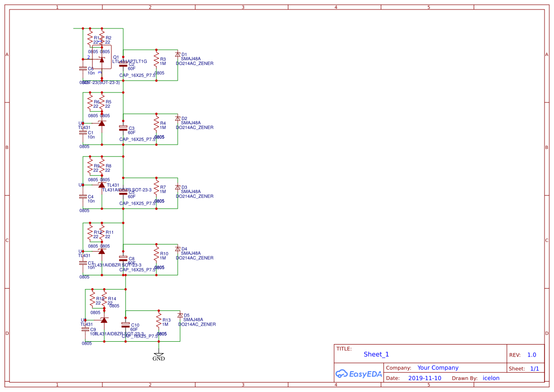
Task: Click the GND ground symbol
Action: [159, 355]
